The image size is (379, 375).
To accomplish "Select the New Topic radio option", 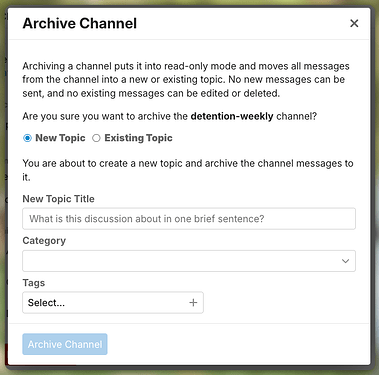I will point(27,138).
